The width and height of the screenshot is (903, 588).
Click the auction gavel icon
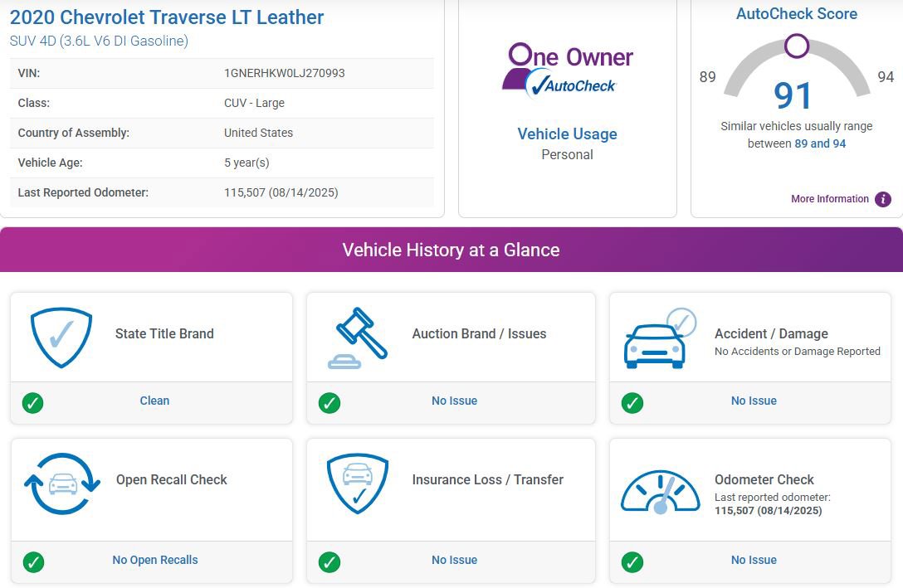tap(358, 338)
